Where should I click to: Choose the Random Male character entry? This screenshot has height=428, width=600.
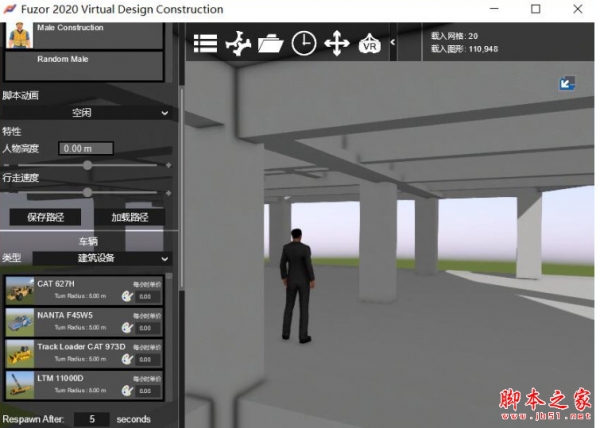(84, 66)
